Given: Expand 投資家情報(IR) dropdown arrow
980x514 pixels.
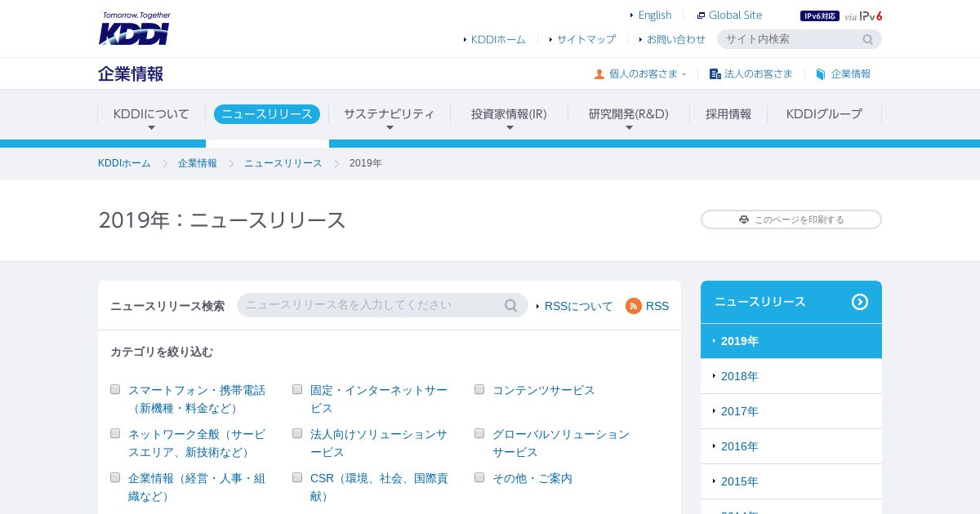Looking at the screenshot, I should coord(510,128).
